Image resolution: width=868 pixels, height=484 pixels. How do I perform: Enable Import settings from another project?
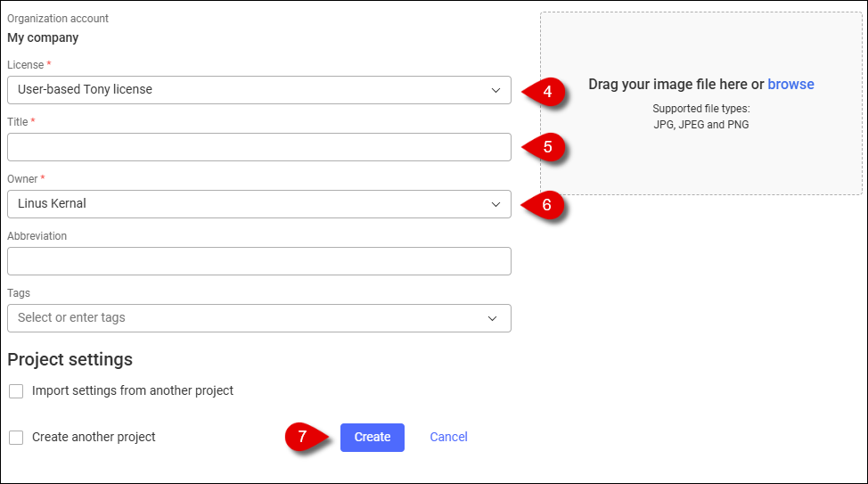tap(16, 391)
